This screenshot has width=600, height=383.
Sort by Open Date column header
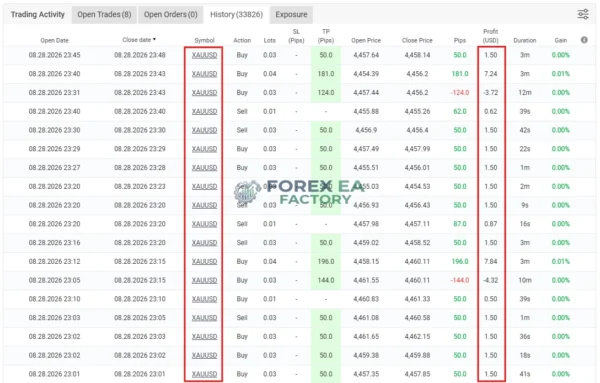pyautogui.click(x=54, y=40)
